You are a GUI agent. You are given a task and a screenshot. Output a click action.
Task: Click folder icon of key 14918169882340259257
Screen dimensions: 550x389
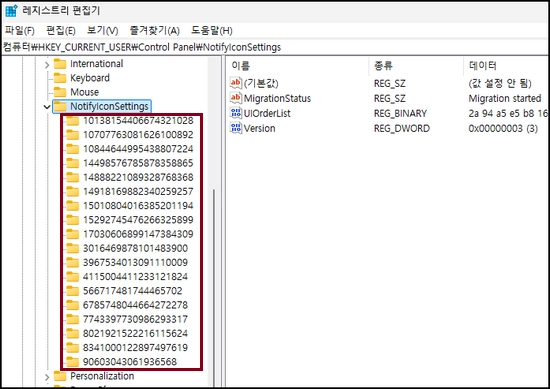pyautogui.click(x=73, y=192)
